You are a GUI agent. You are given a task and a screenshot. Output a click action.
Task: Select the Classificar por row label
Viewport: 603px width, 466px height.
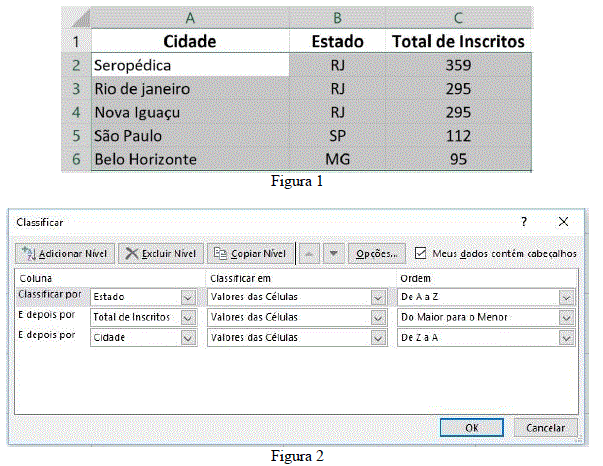pos(50,294)
